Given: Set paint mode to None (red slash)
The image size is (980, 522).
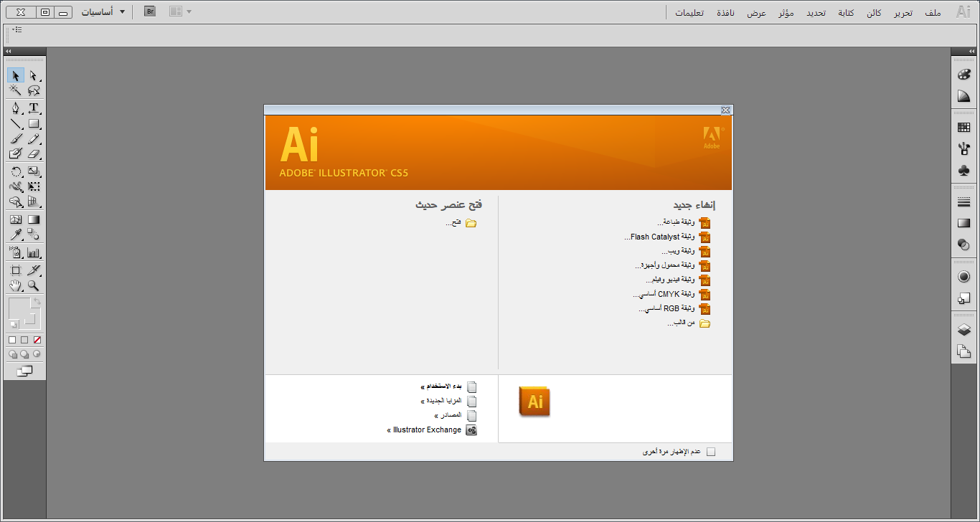Looking at the screenshot, I should click(x=37, y=340).
